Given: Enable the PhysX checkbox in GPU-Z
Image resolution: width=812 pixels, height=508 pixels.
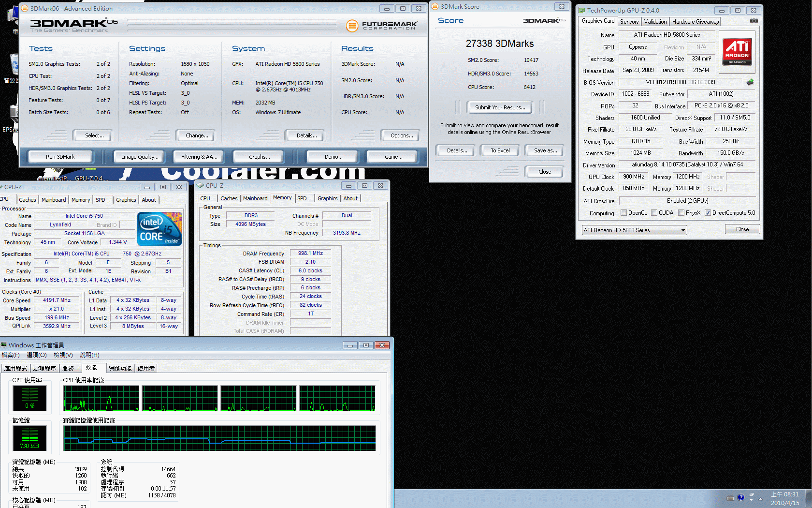Looking at the screenshot, I should tap(681, 213).
